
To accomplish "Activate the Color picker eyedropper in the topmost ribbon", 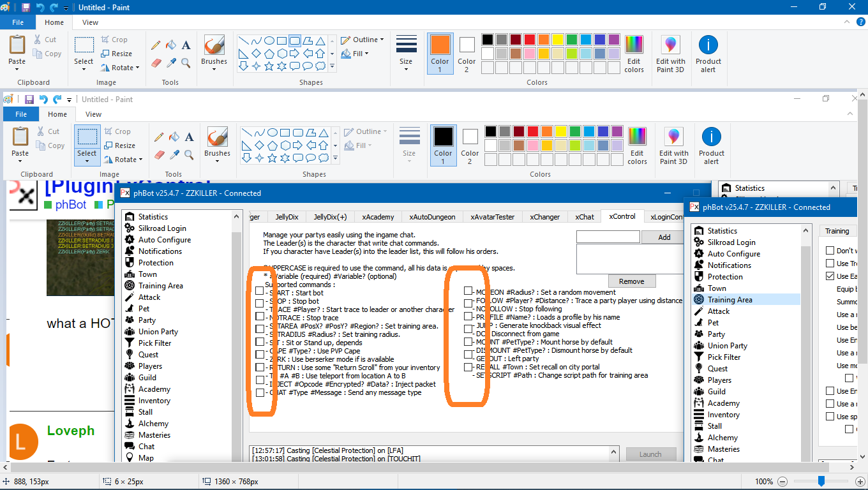I will (x=171, y=63).
